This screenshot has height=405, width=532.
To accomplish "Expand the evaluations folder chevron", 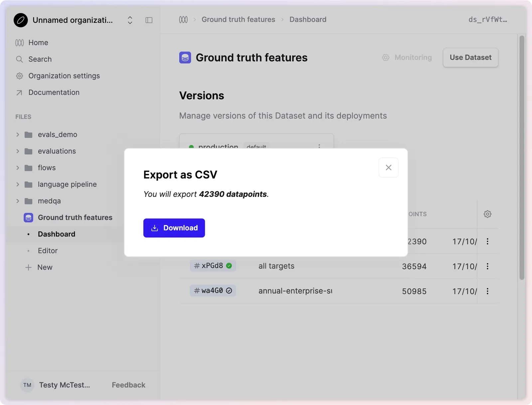I will tap(18, 151).
